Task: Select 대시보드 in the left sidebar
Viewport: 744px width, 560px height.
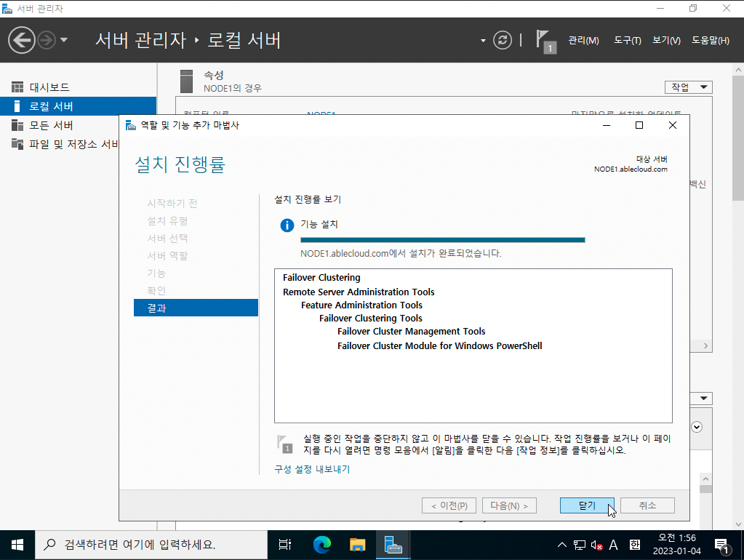Action: (x=79, y=87)
